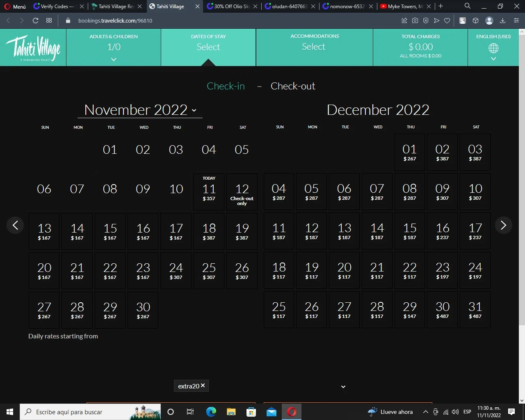This screenshot has width=525, height=420.
Task: Click the Check-out label
Action: point(293,86)
